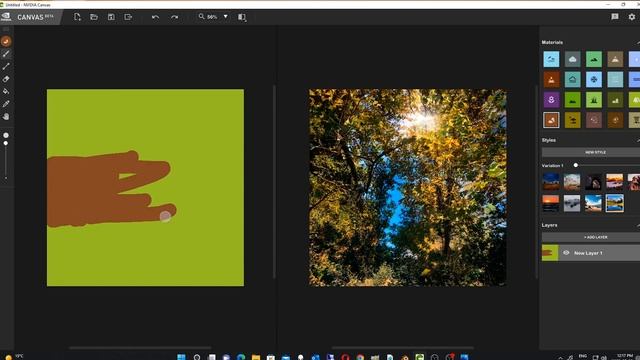Save the canvas with the disk icon
The image size is (640, 360).
point(111,17)
